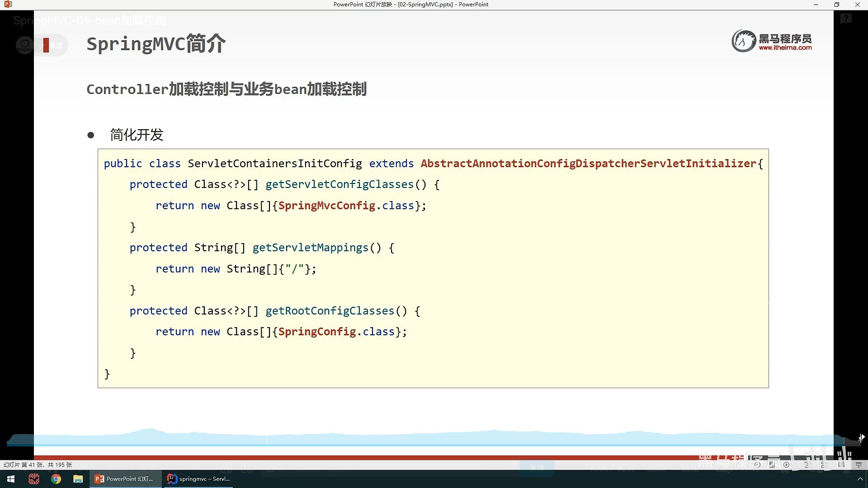Click the channel avatar in video overlay
The image size is (868, 488).
[24, 45]
